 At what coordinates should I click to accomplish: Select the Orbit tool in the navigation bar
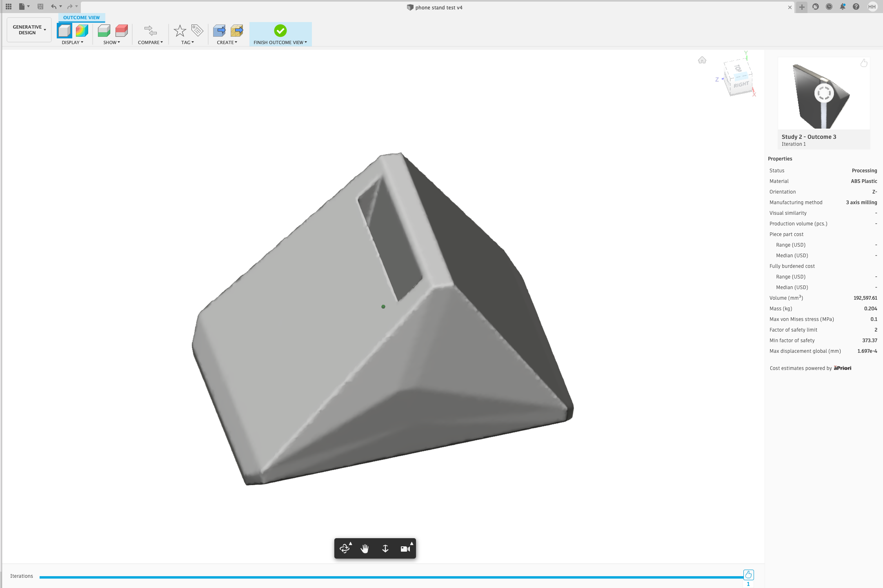tap(344, 548)
